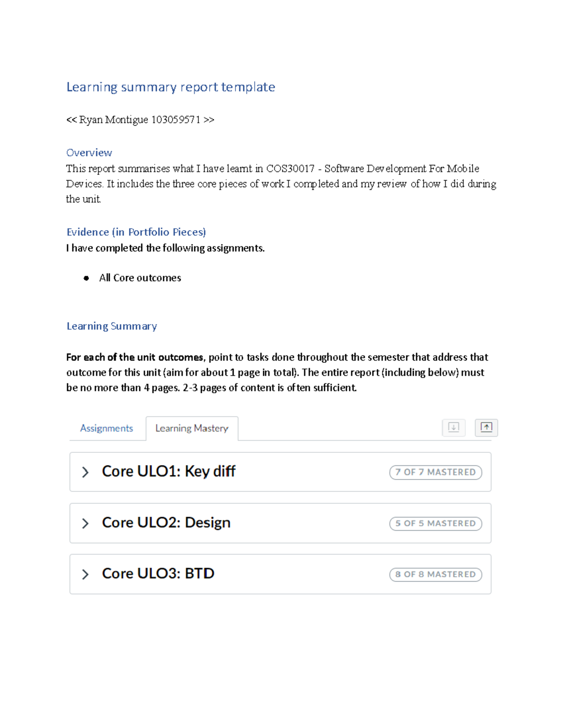Click the COS30017 overview paragraph text

pyautogui.click(x=281, y=184)
